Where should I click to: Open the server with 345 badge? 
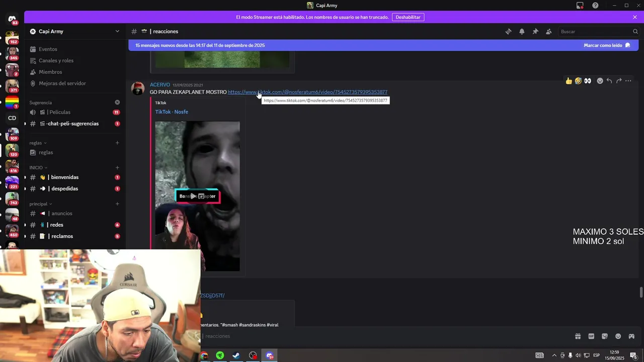(12, 54)
